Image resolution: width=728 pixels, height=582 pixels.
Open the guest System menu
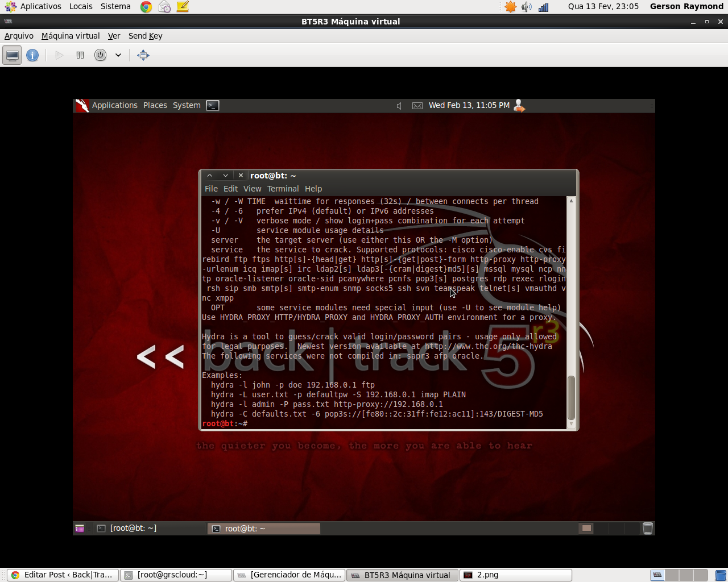187,105
